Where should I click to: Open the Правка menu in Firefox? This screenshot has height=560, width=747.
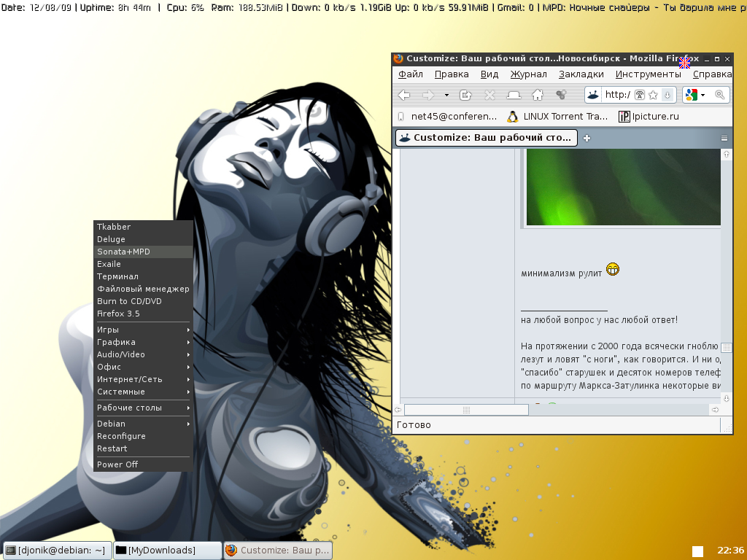point(452,74)
